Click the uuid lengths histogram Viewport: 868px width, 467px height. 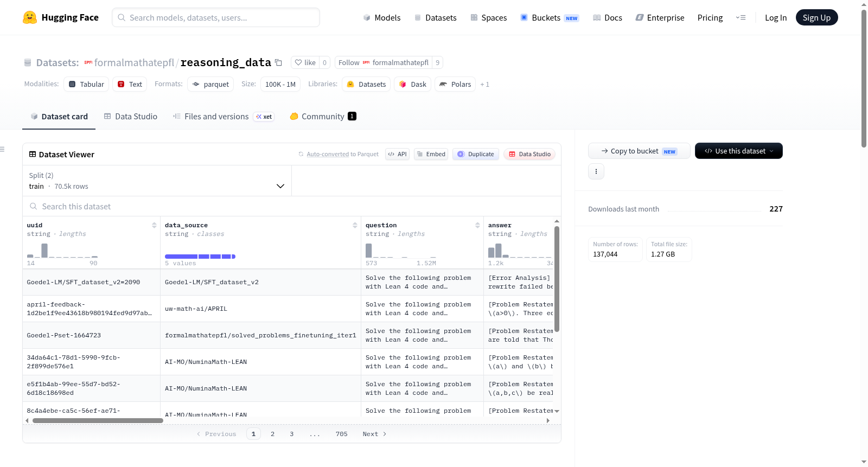(x=62, y=250)
